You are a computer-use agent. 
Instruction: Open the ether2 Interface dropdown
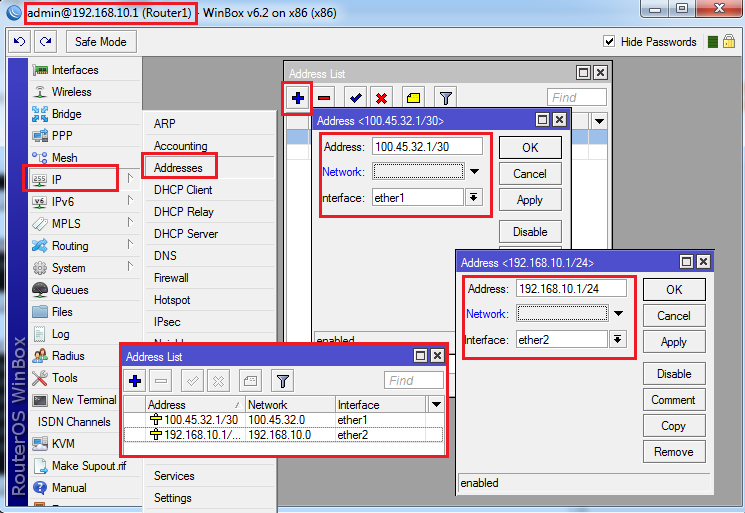coord(618,339)
